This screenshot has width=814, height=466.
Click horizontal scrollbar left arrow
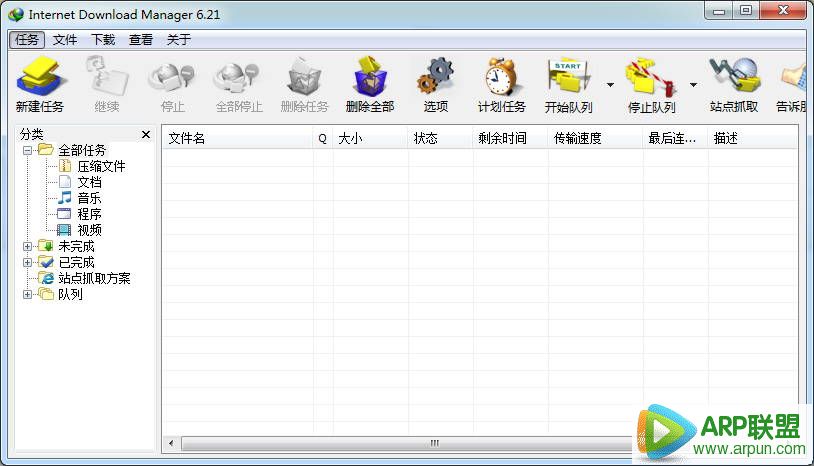click(x=171, y=444)
